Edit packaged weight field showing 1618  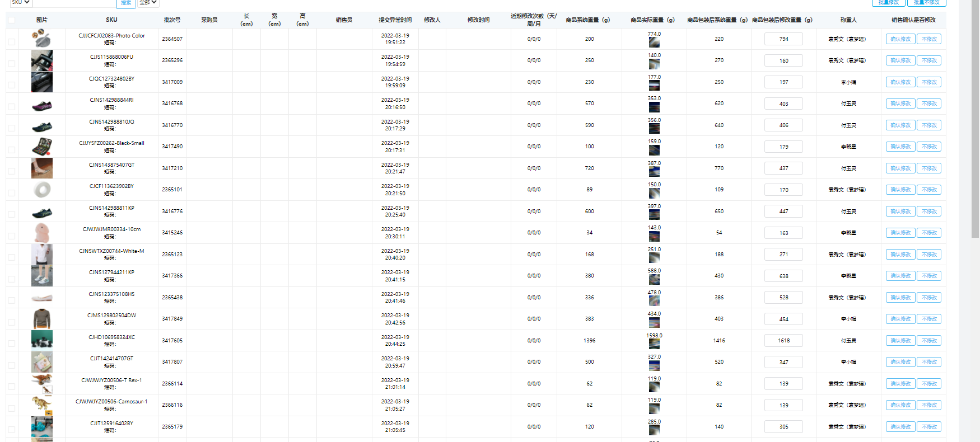(783, 341)
